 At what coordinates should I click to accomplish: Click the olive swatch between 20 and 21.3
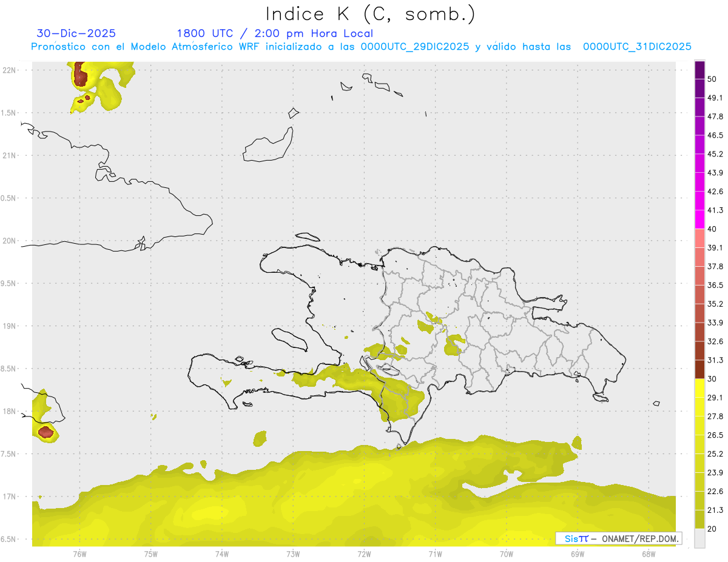(x=700, y=519)
